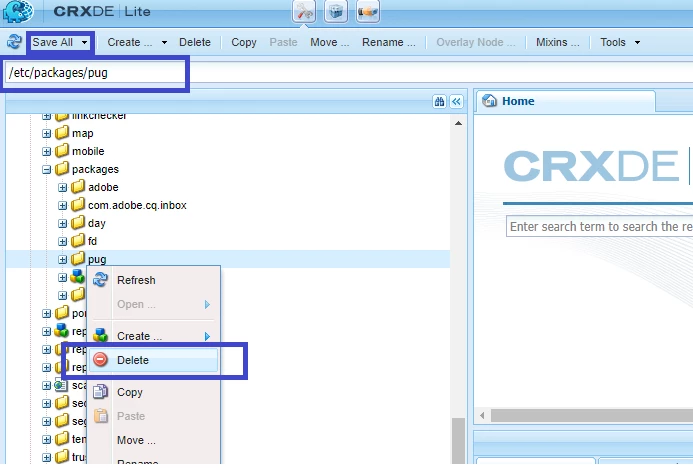Screen dimensions: 693x476
Task: Select the packages folder in tree
Action: (x=95, y=169)
